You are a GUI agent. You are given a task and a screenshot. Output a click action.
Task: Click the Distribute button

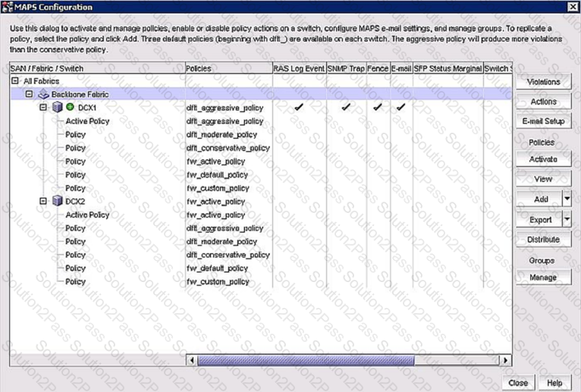(544, 240)
